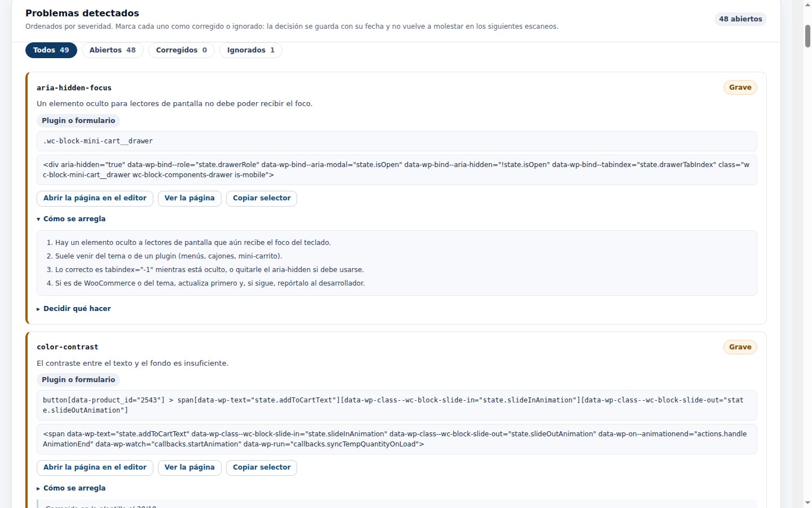The height and width of the screenshot is (508, 812).
Task: Click the scrollbar down arrow
Action: pos(807,502)
